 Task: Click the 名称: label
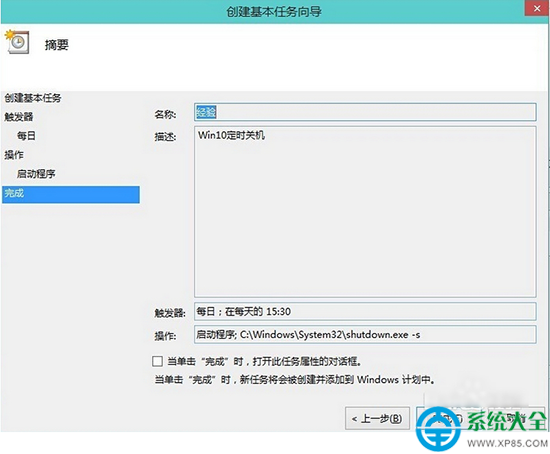pos(165,114)
